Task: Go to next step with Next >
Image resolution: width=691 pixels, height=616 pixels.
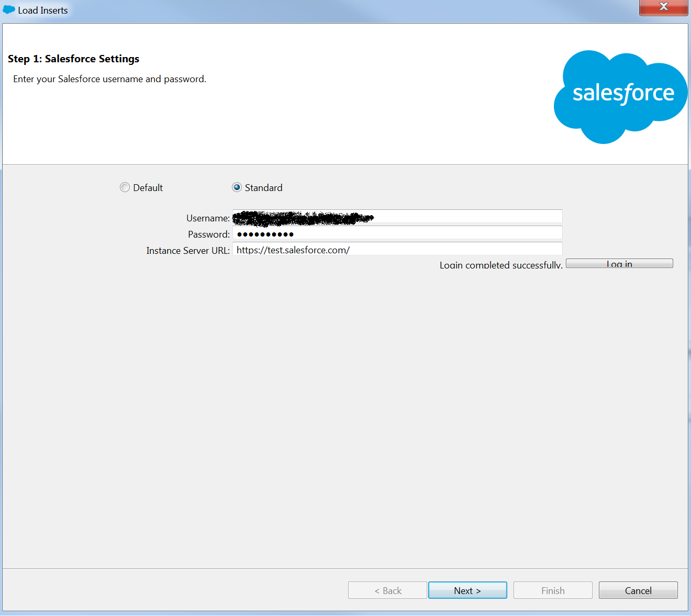Action: pos(467,590)
